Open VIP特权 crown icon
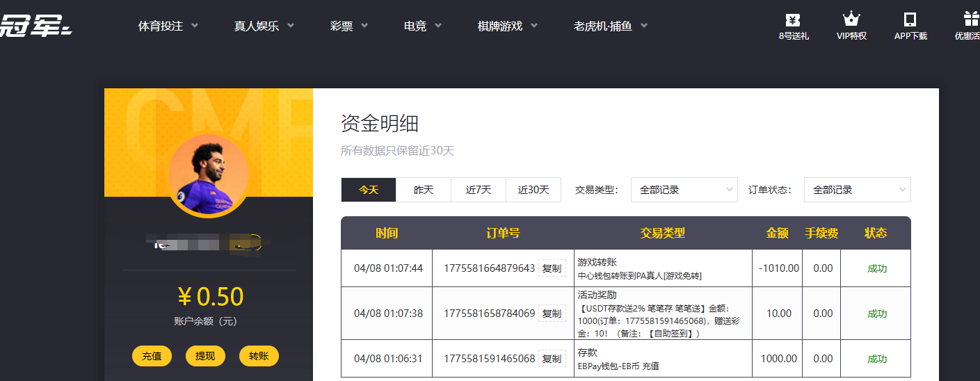 [x=851, y=19]
